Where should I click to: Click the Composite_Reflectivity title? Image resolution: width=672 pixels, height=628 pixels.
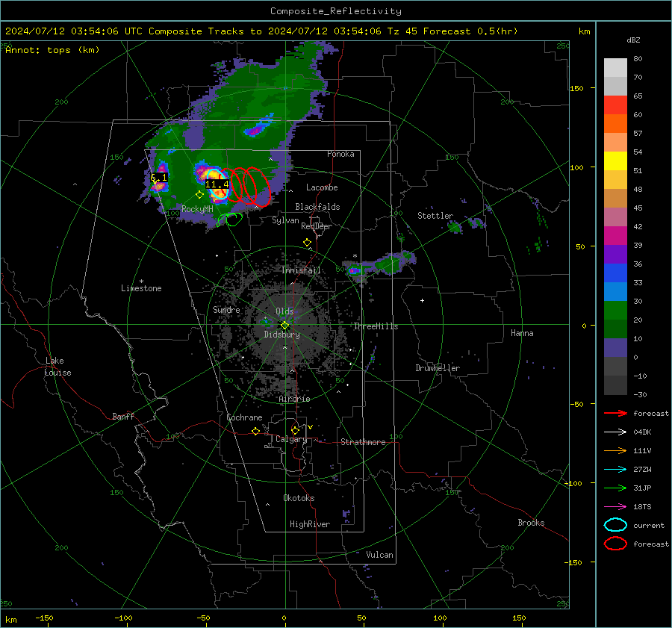[x=335, y=11]
